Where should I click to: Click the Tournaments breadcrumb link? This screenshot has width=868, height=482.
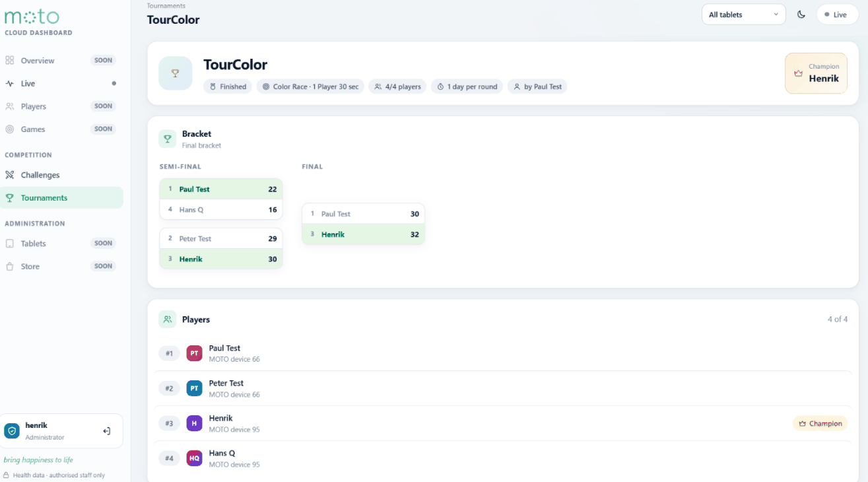pyautogui.click(x=166, y=6)
